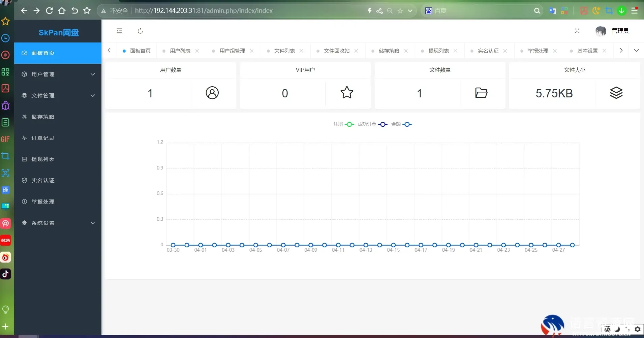
Task: Click the page refresh icon in header
Action: [140, 31]
